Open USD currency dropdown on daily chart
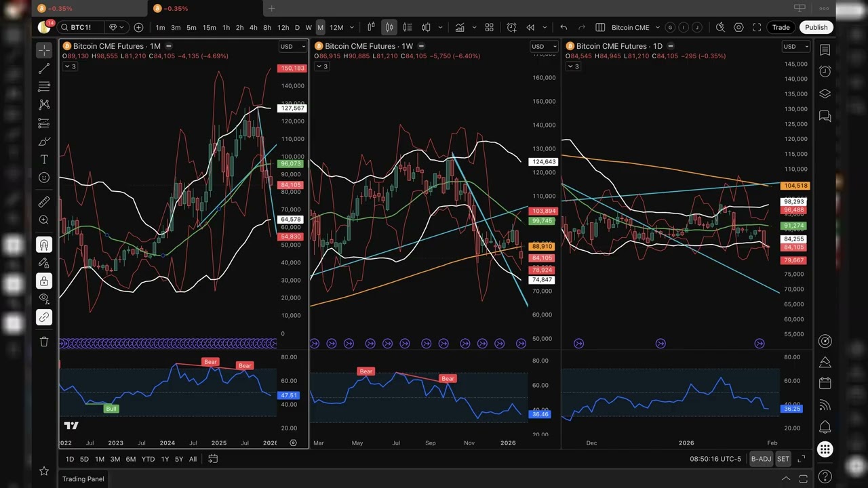This screenshot has height=488, width=868. (x=794, y=46)
